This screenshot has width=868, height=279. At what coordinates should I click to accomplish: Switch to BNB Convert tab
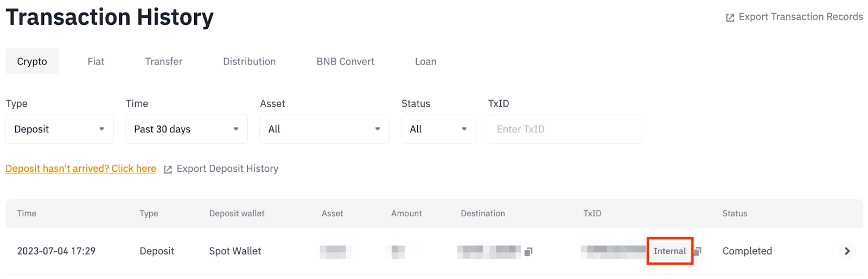click(x=346, y=62)
